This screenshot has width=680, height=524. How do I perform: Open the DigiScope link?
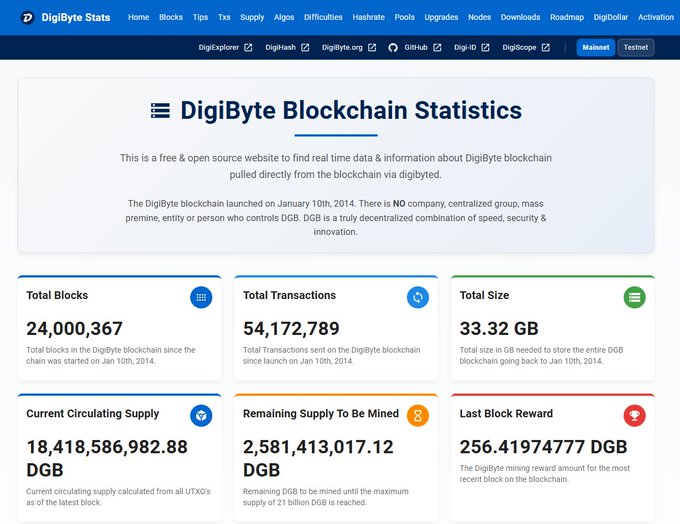(519, 47)
